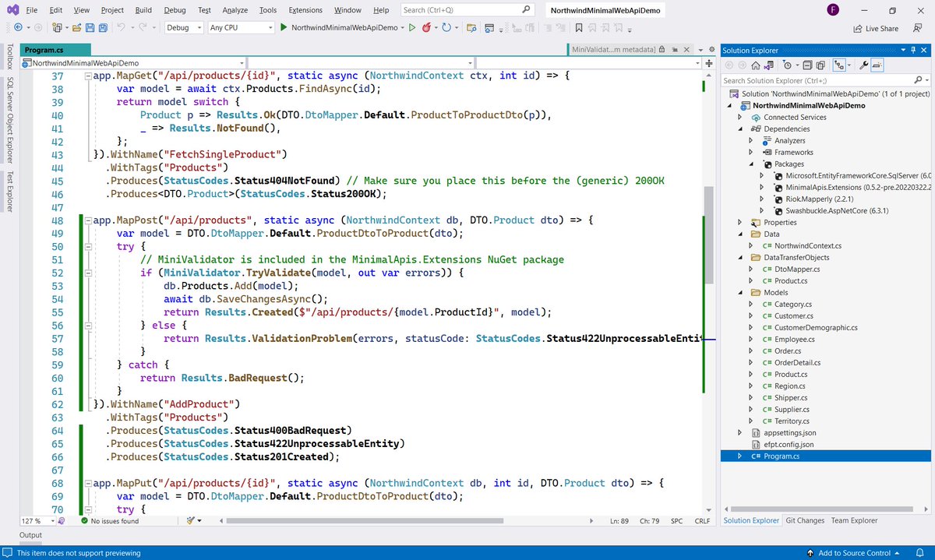Expand the Properties node
Screen dimensions: 935x560
[x=740, y=223]
